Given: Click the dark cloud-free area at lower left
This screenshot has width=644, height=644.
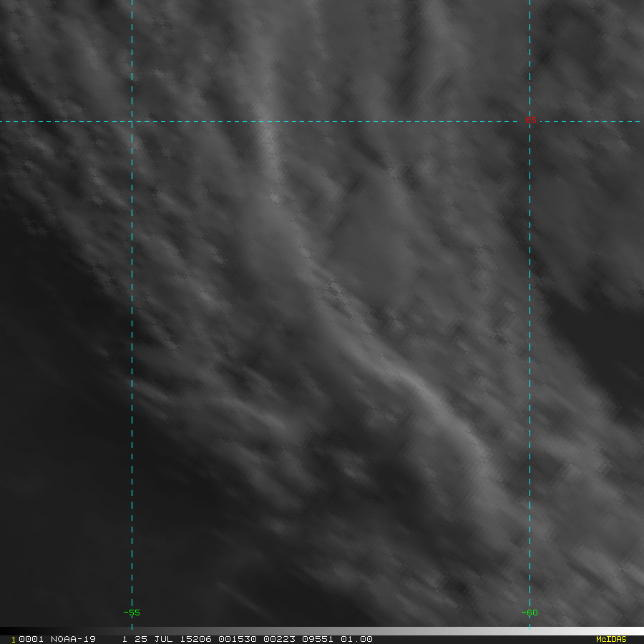Looking at the screenshot, I should [x=54, y=472].
